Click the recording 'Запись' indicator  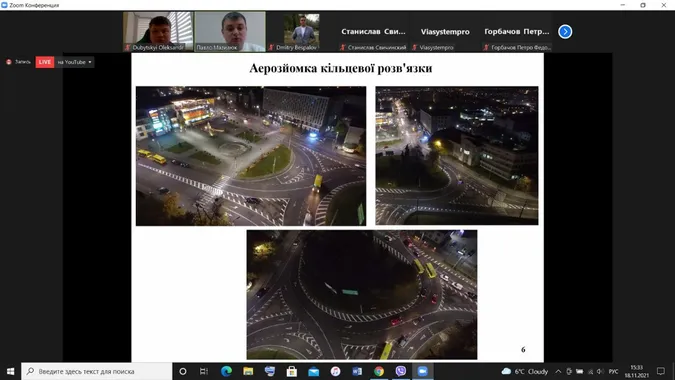click(x=19, y=62)
